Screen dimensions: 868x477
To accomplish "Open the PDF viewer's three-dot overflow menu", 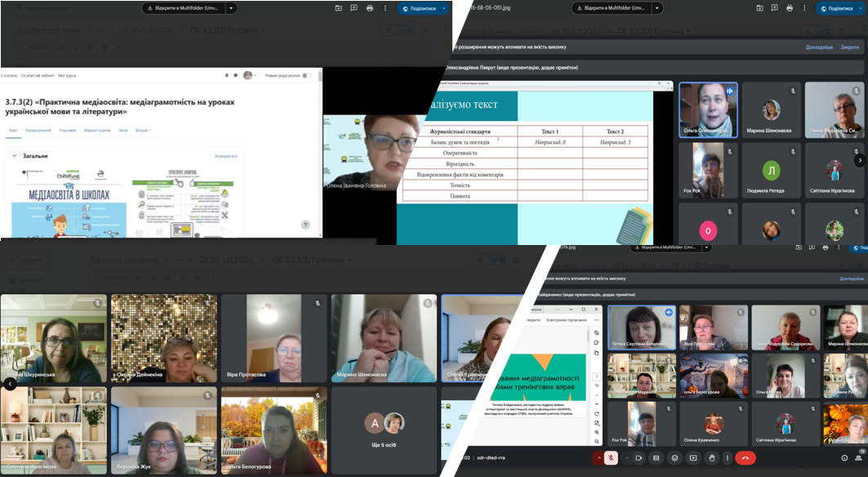I will 596,320.
